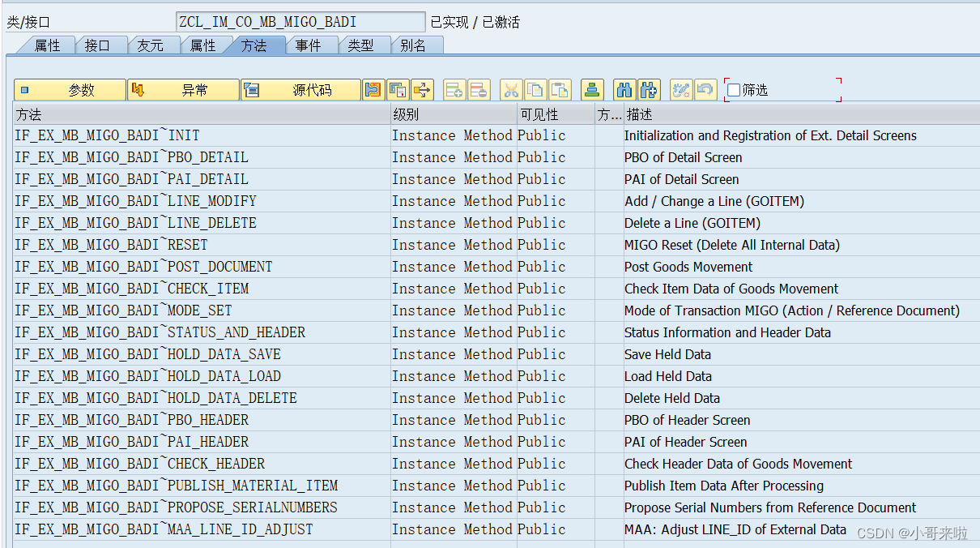Switch to the 别名 tab

[x=414, y=45]
